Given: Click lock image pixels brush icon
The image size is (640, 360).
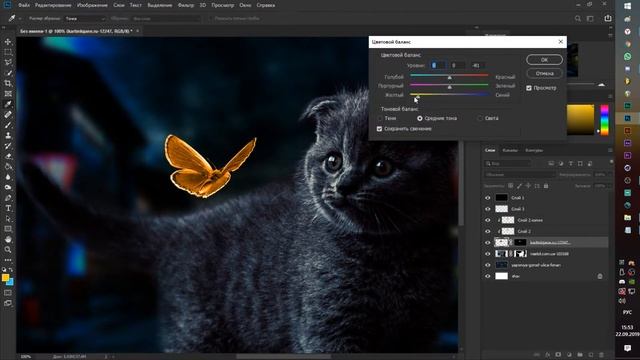Looking at the screenshot, I should 519,186.
